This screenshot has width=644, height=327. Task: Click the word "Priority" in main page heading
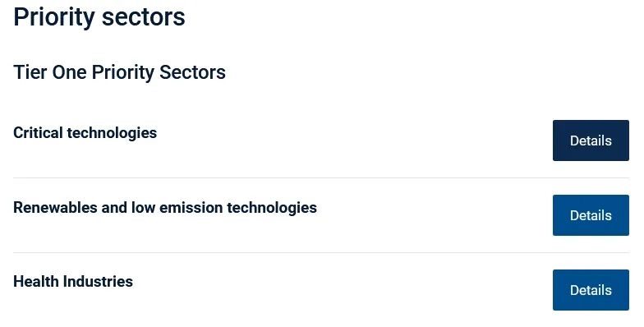[54, 16]
